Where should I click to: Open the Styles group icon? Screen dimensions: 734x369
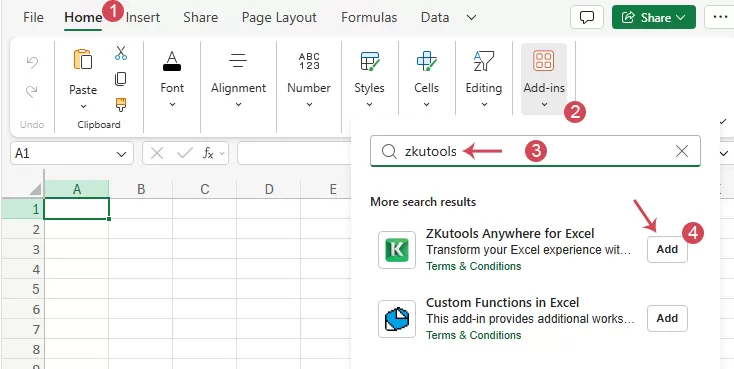tap(370, 61)
